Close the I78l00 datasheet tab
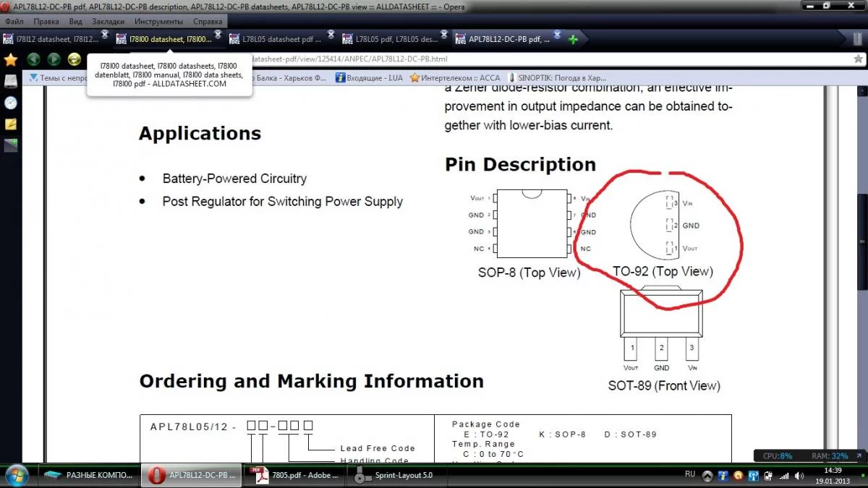Viewport: 868px width, 488px height. click(x=216, y=35)
